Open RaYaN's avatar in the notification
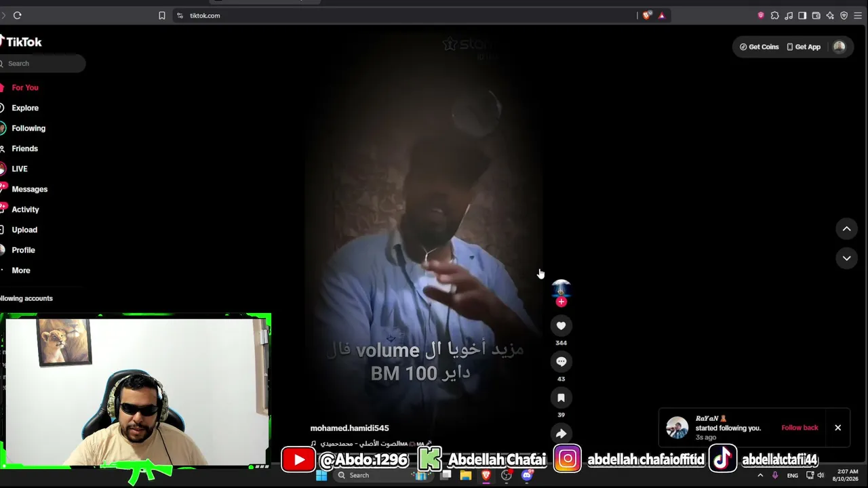The height and width of the screenshot is (488, 868). pyautogui.click(x=677, y=428)
